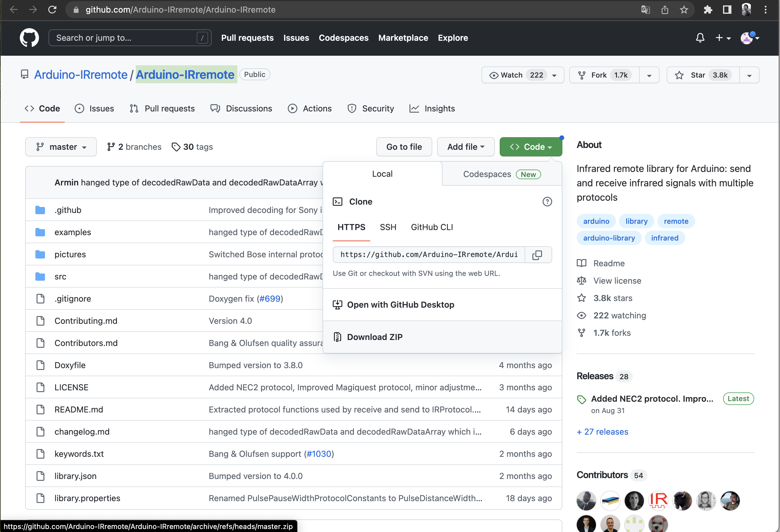This screenshot has width=780, height=532.
Task: Reload the page with browser refresh icon
Action: pos(52,10)
